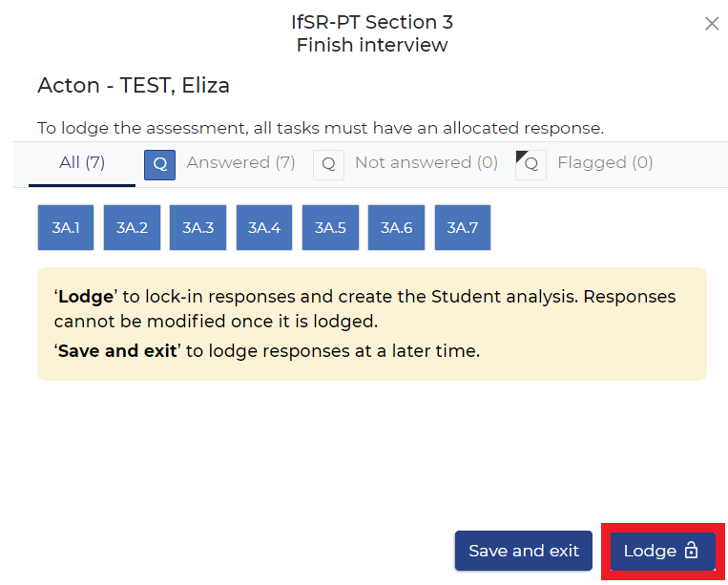
Task: Select question 3A.7
Action: pyautogui.click(x=463, y=228)
